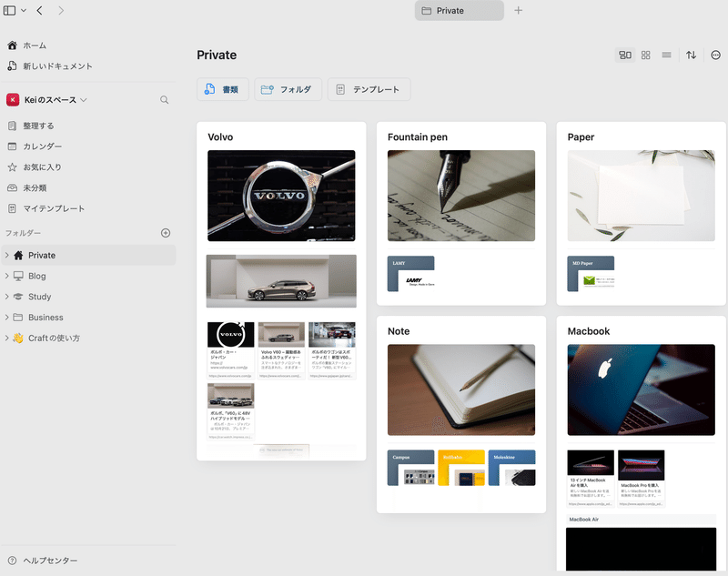Screen dimensions: 728x576
Task: Add a folder with フォルダー plus button
Action: click(x=166, y=233)
